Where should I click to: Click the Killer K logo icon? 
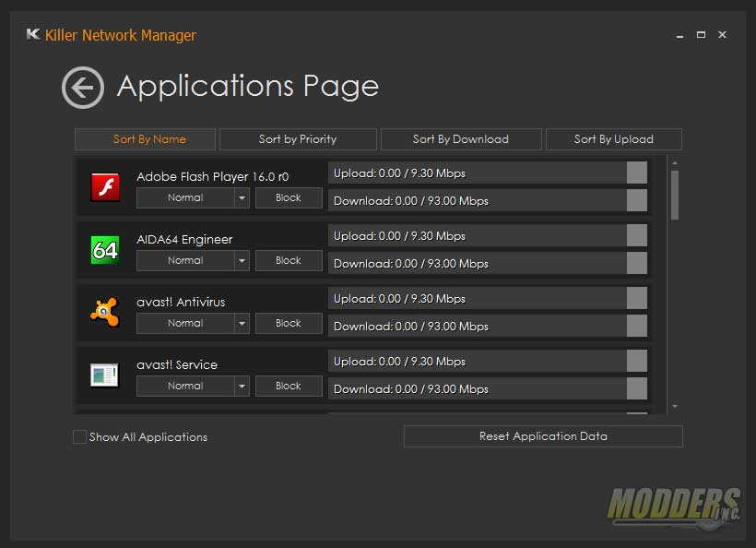[33, 35]
